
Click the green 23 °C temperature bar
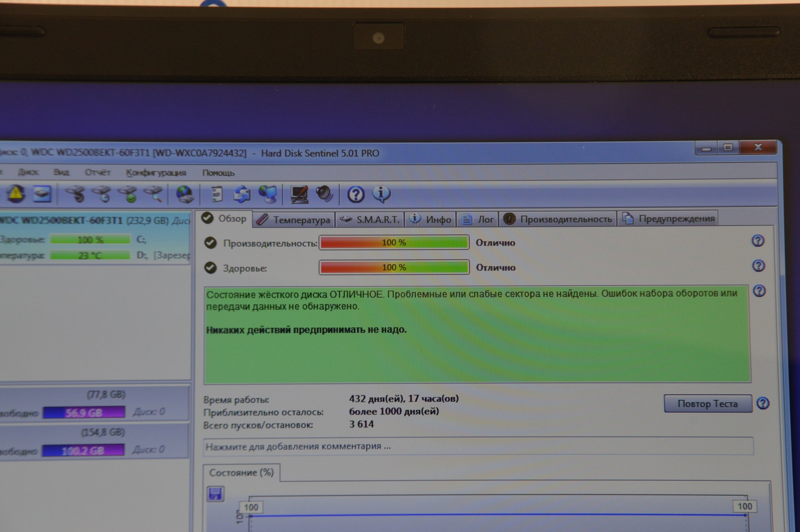pos(90,256)
